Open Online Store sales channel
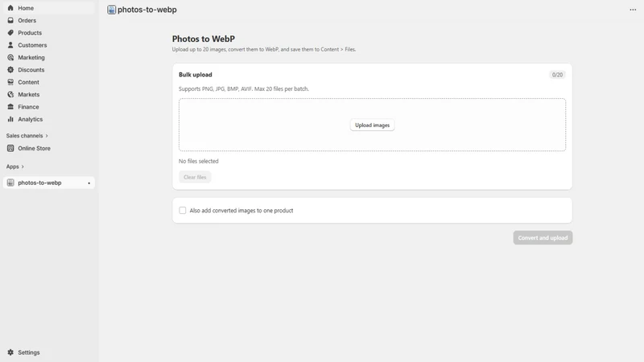 48,148
